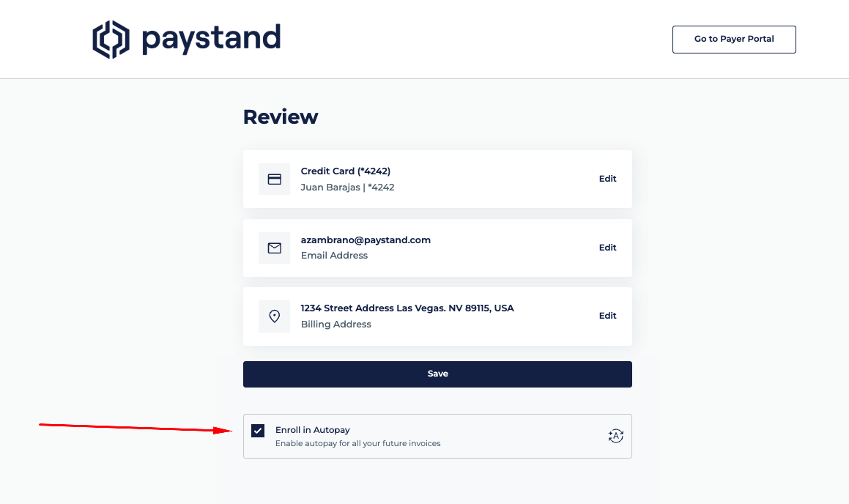Click the text Juan Barajas | *4242
Viewport: 849px width, 504px height.
348,188
